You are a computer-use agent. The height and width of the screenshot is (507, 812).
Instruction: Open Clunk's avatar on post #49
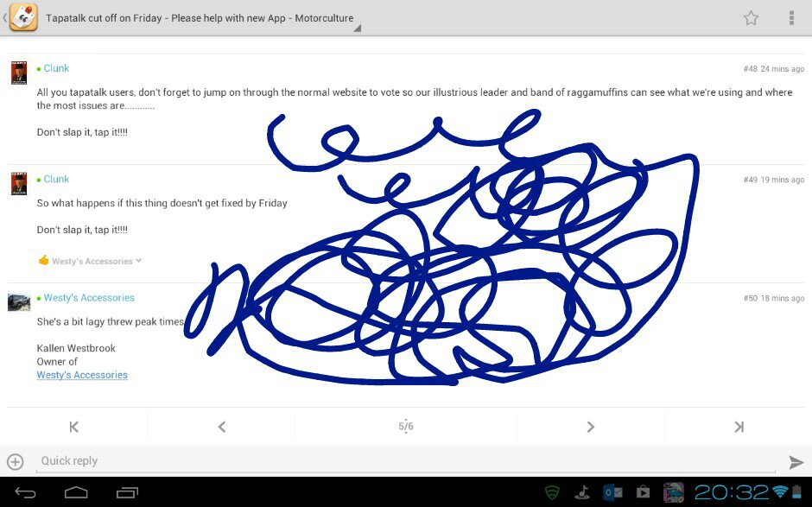click(19, 183)
